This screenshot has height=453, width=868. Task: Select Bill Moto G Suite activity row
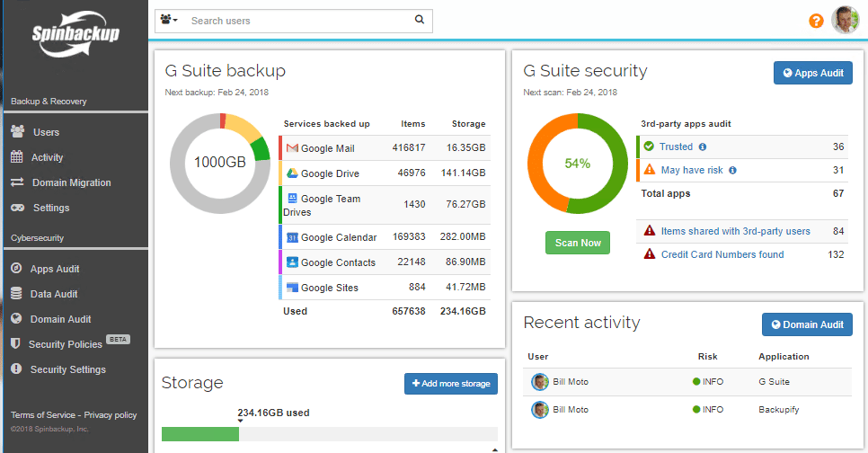[687, 382]
